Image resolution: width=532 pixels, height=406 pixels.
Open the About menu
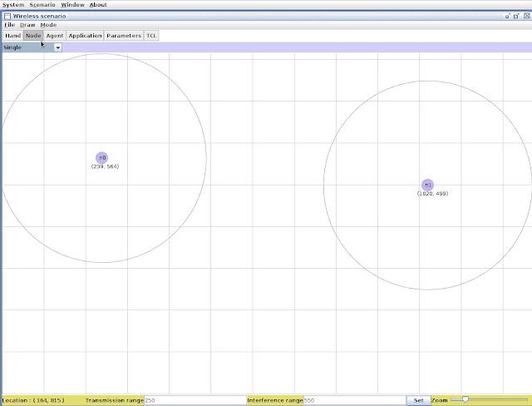98,5
